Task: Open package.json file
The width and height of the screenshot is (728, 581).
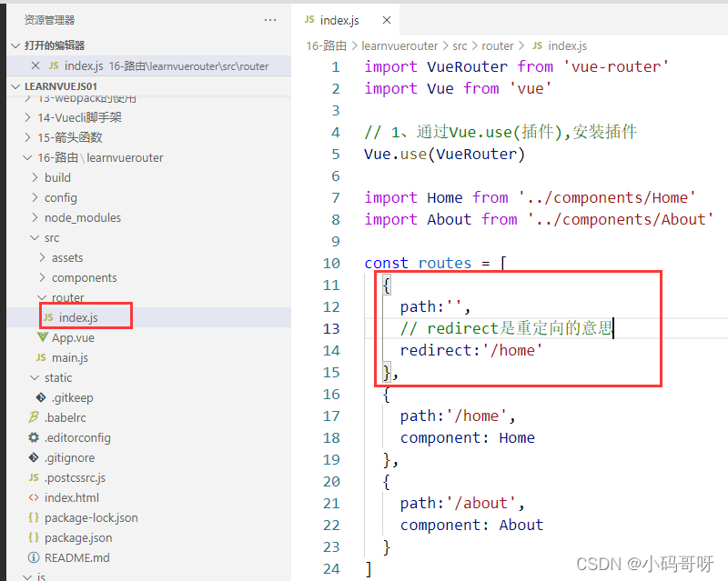Action: pyautogui.click(x=78, y=537)
